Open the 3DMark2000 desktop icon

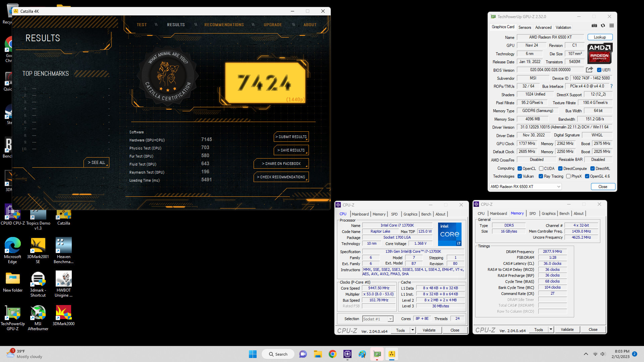64,315
